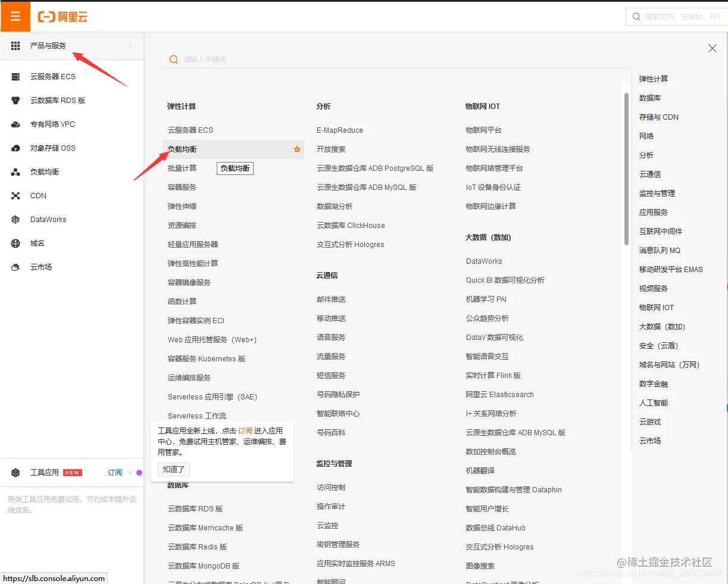Click the 负载均衡 sidebar icon
This screenshot has height=584, width=728.
pos(15,172)
